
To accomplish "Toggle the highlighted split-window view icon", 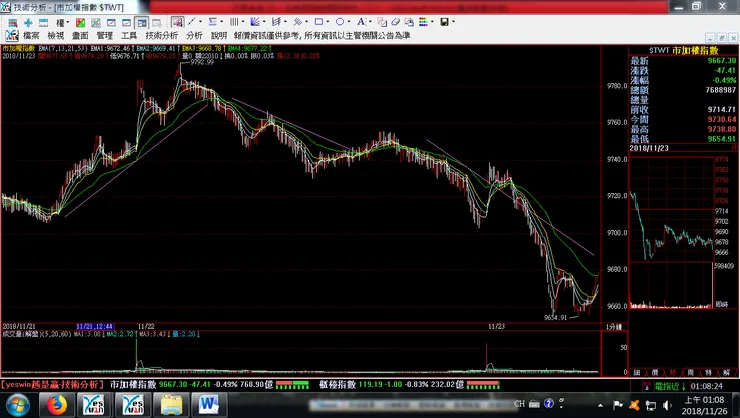I will pos(141,22).
